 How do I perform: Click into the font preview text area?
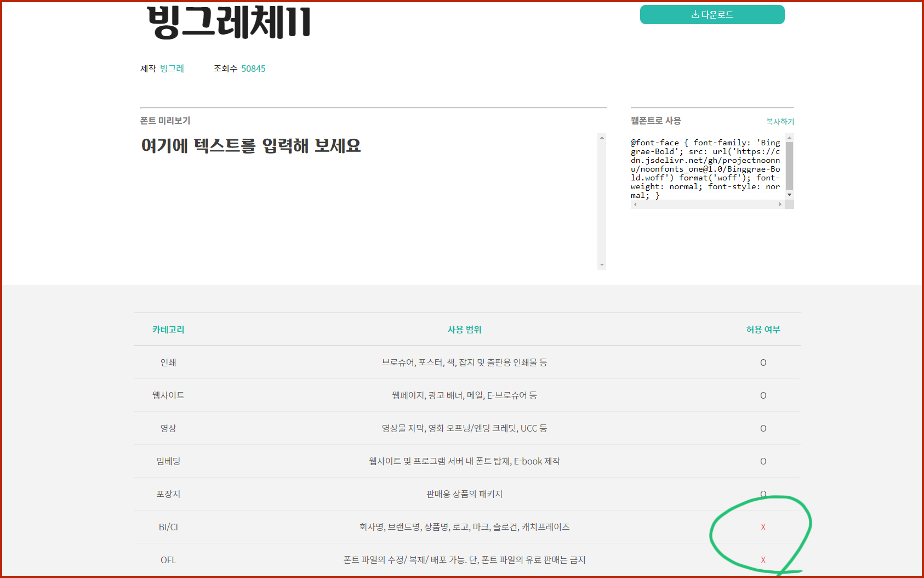(369, 201)
